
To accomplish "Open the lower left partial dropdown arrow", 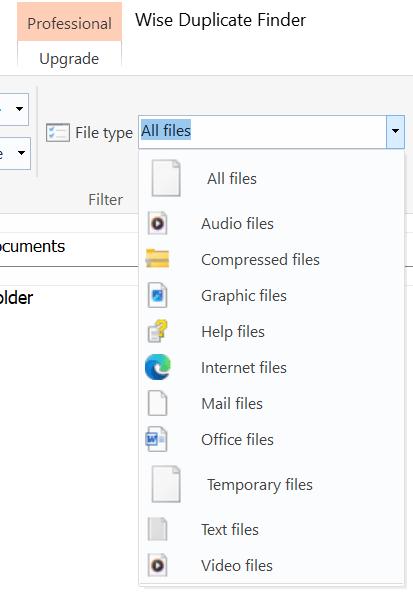I will pos(21,153).
